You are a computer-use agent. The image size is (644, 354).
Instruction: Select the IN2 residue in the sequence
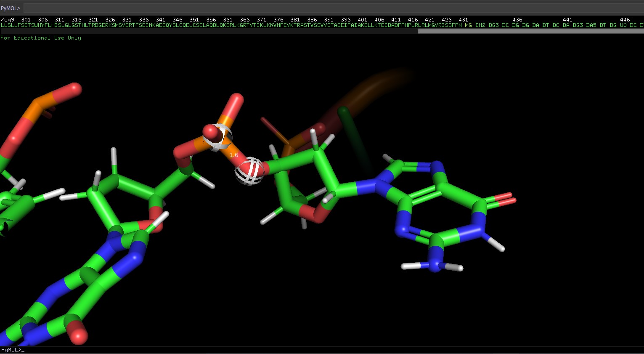(x=480, y=25)
